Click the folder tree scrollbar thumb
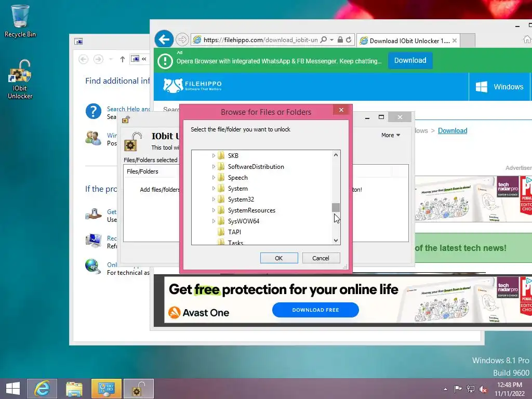The image size is (532, 399). [x=336, y=207]
